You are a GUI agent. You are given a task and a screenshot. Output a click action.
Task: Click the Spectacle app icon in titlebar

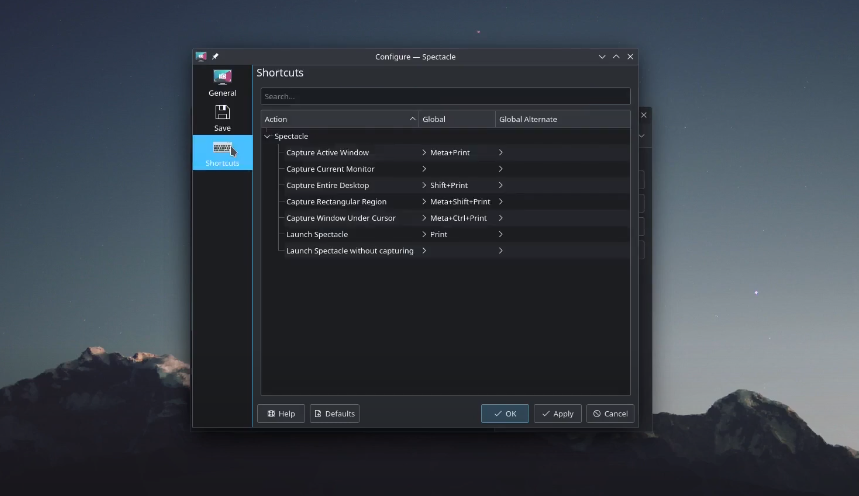point(201,57)
